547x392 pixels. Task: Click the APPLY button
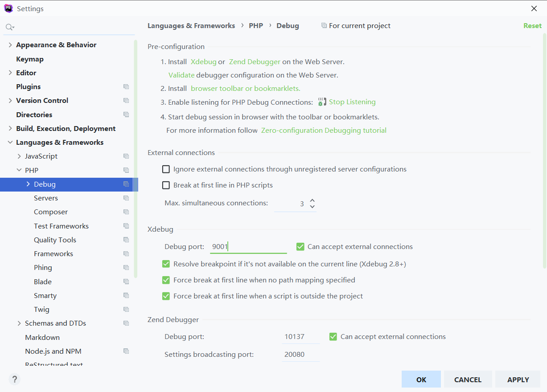tap(518, 380)
